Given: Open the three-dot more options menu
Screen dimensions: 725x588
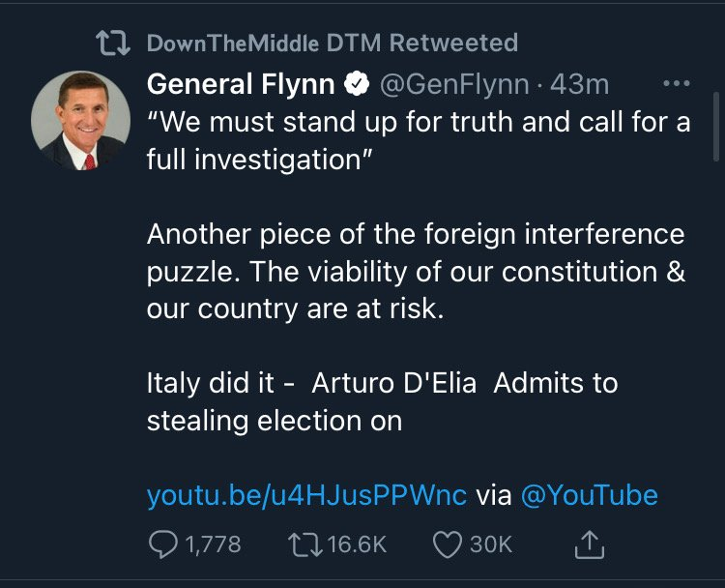Looking at the screenshot, I should [676, 84].
